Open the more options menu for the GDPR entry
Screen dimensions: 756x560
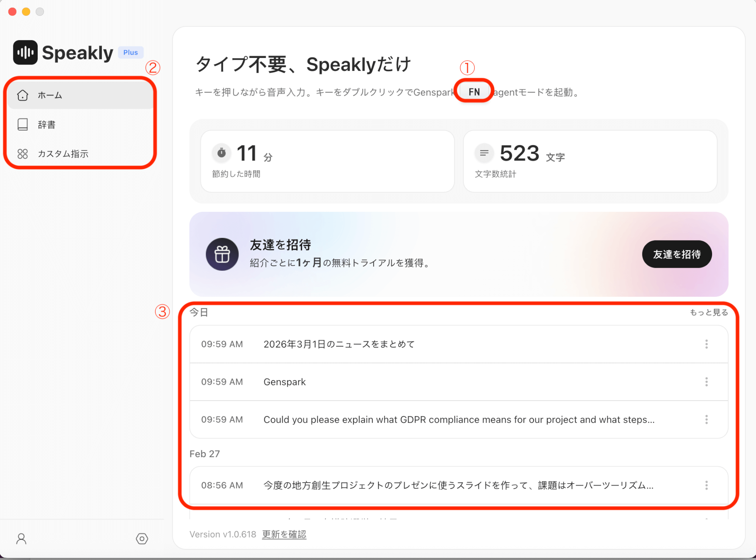[x=706, y=419]
